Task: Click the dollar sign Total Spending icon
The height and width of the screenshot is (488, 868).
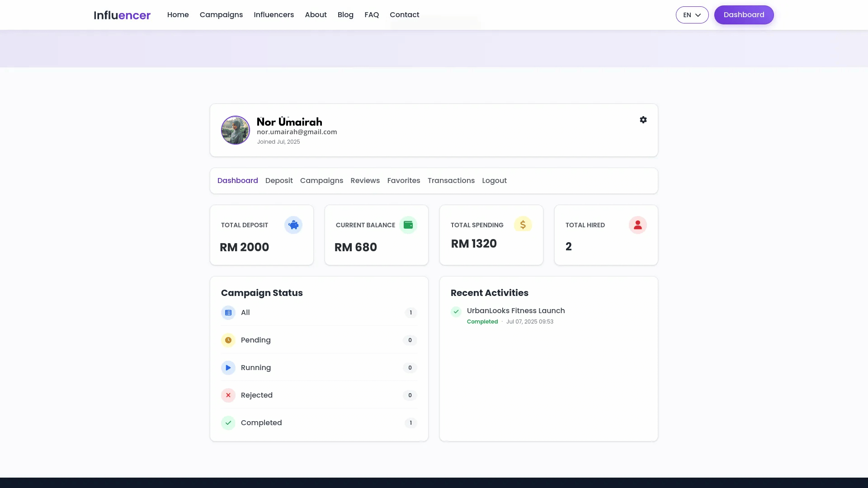Action: click(x=523, y=225)
